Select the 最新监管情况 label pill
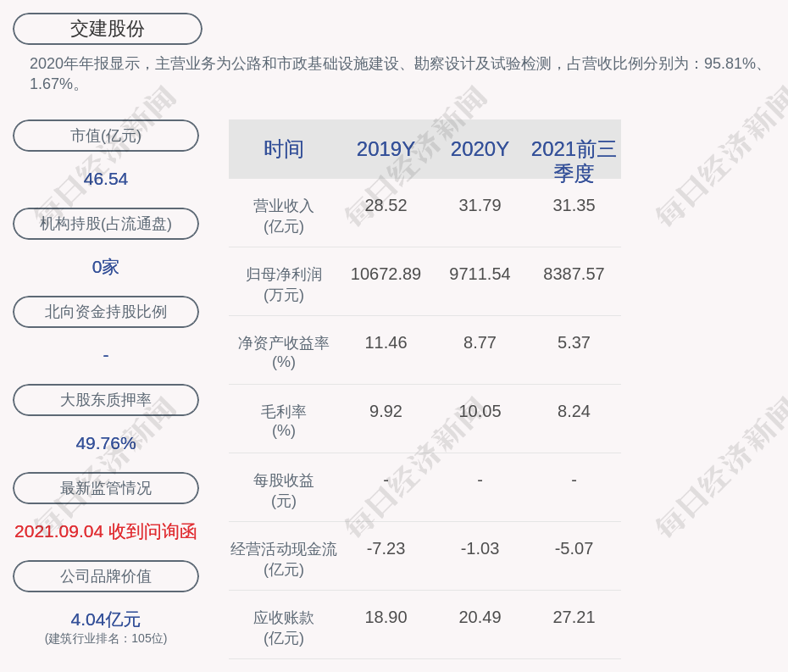This screenshot has width=788, height=672. point(106,488)
